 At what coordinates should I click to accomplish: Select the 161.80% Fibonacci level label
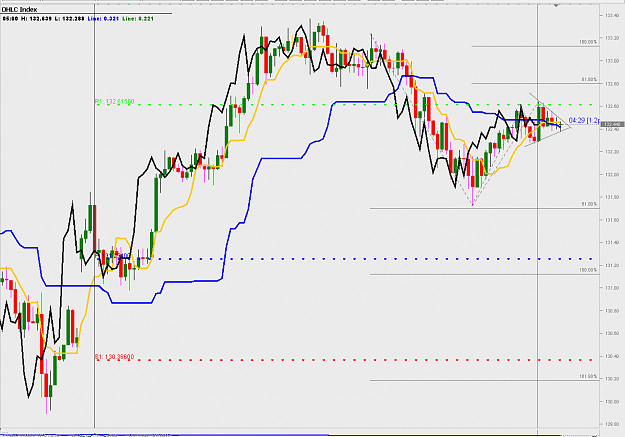(588, 376)
